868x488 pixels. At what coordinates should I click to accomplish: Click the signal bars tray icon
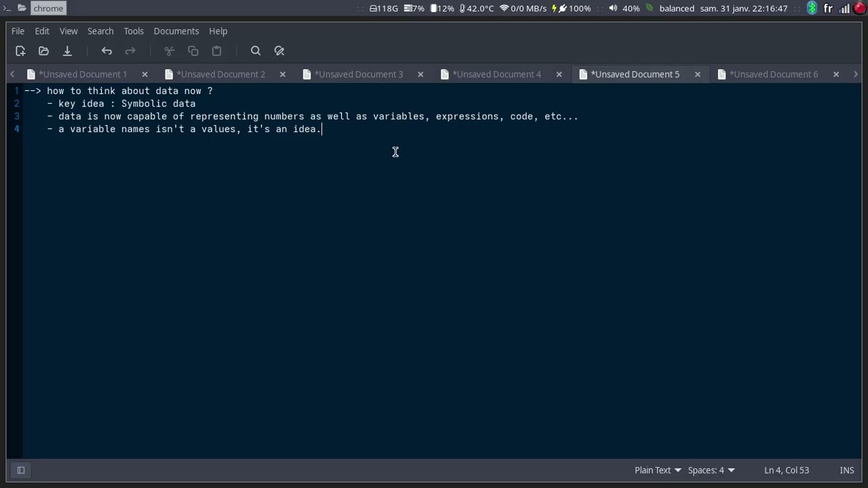point(844,8)
